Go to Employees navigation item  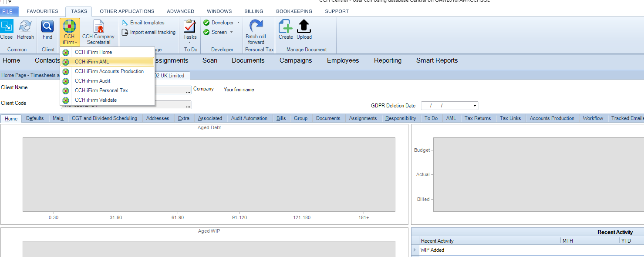click(343, 60)
